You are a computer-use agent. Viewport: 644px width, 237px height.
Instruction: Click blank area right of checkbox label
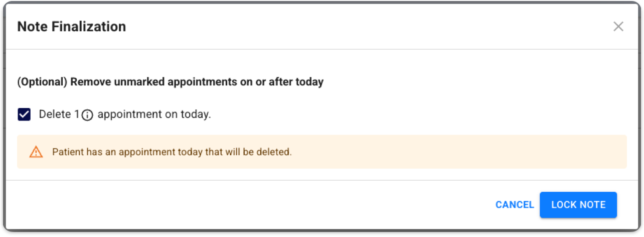401,114
